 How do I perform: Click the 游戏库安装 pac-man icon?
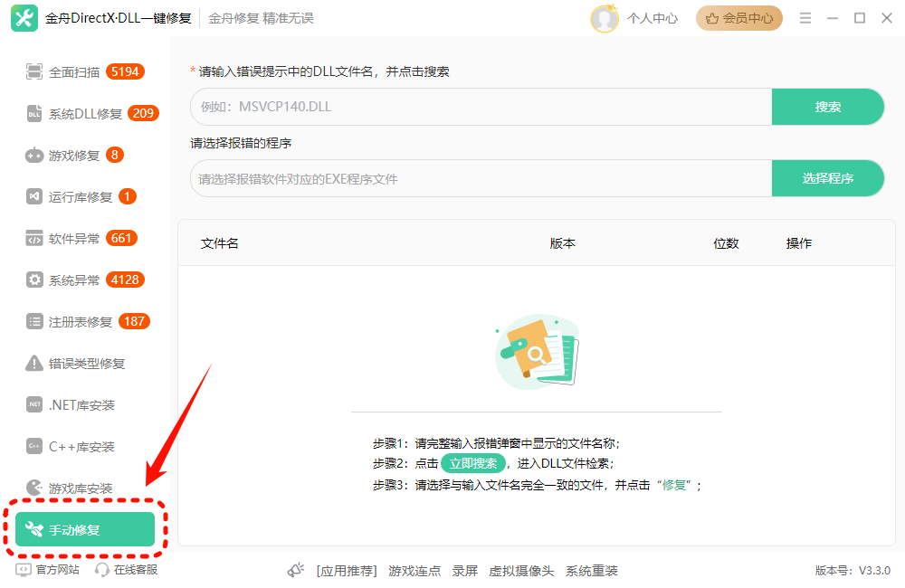(34, 488)
